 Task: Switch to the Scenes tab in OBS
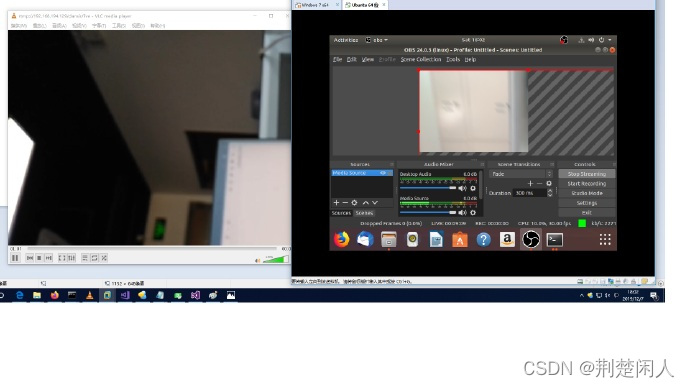(364, 213)
